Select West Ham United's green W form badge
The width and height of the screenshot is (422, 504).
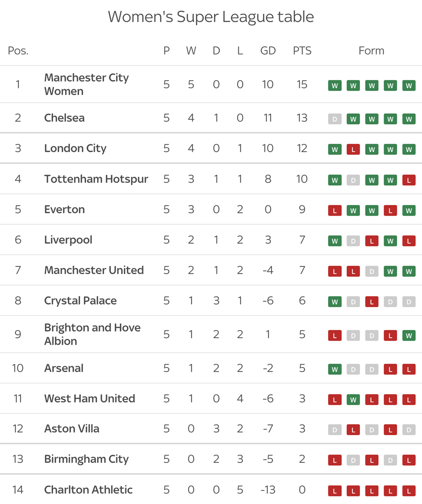[x=353, y=400]
